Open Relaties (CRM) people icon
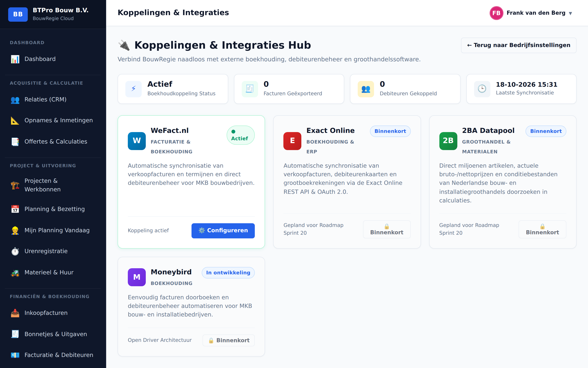 (15, 100)
